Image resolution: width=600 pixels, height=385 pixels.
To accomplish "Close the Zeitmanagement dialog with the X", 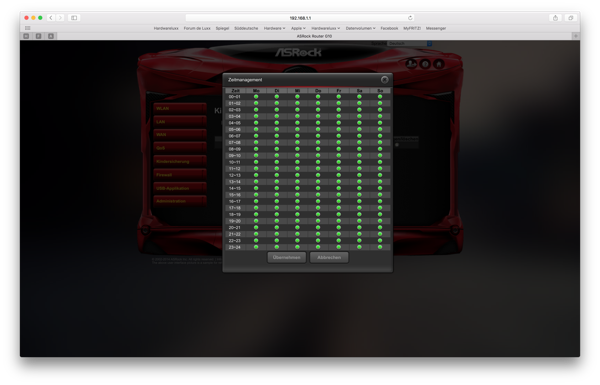I will tap(385, 80).
